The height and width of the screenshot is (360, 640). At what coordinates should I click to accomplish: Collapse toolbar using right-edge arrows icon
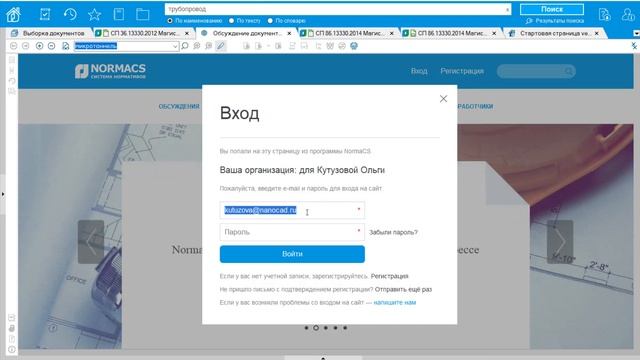pos(634,46)
